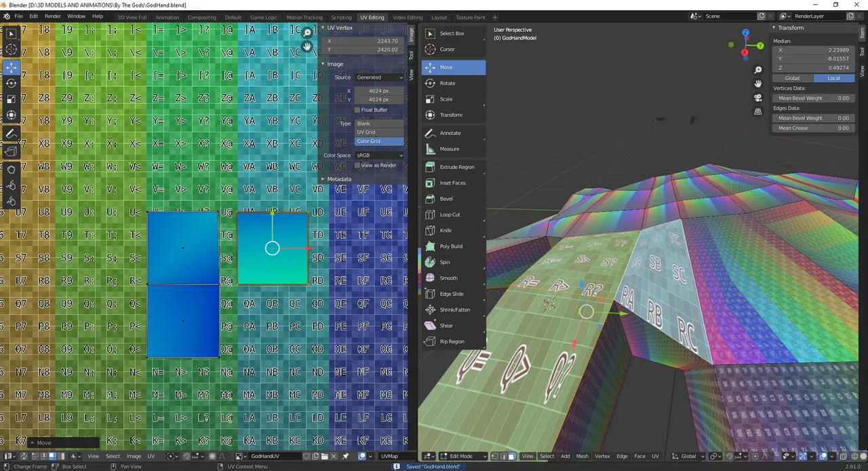
Task: Click the Vertex menu in 3D viewport header
Action: [x=602, y=456]
